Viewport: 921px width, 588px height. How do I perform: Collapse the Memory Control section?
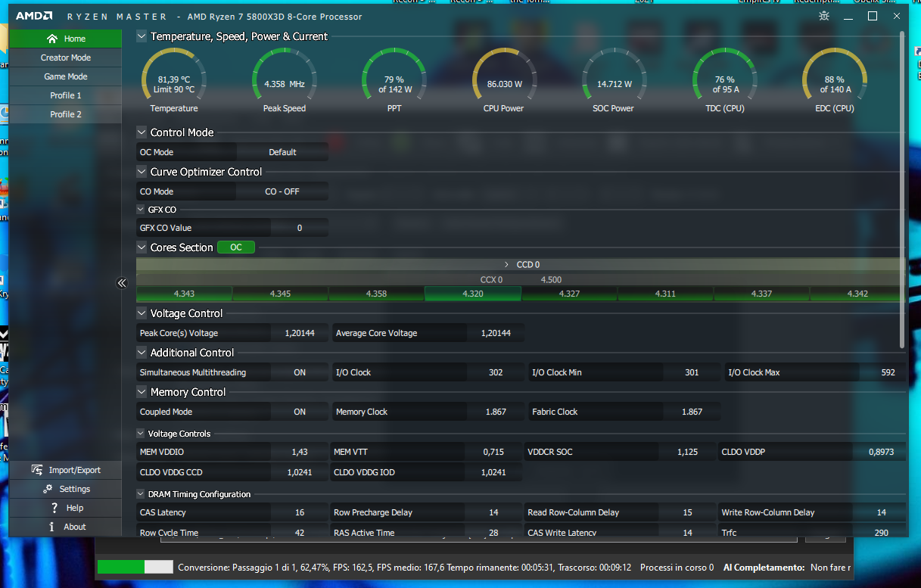tap(142, 392)
